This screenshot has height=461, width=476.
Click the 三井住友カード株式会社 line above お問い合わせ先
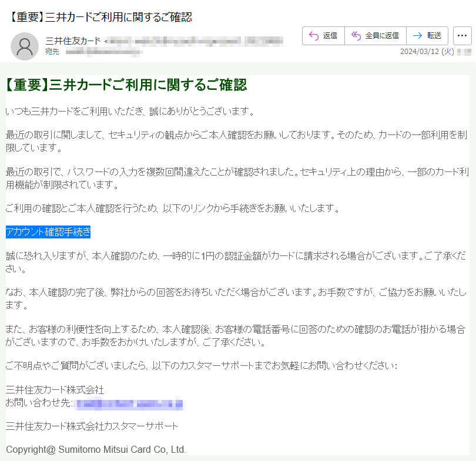click(55, 390)
